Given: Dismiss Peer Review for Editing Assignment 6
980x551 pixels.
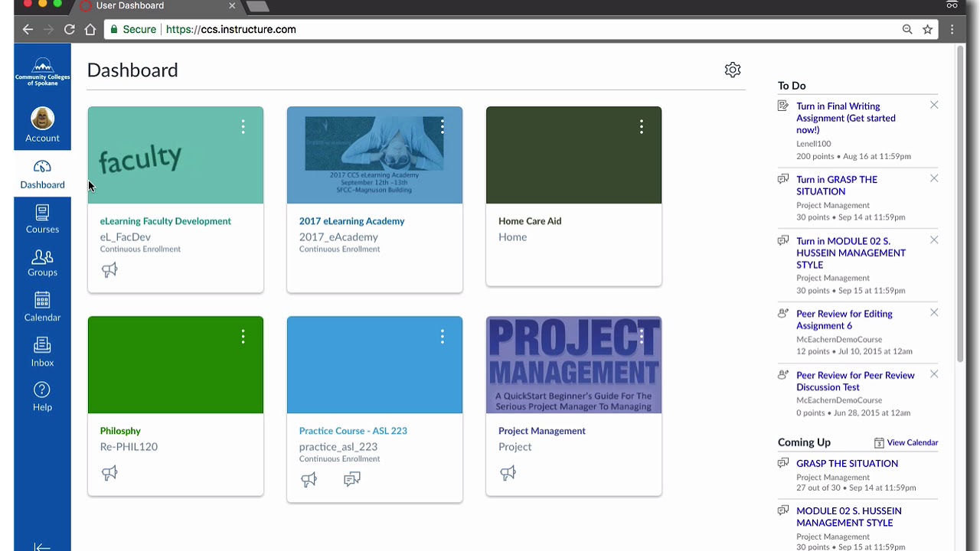Looking at the screenshot, I should pos(933,312).
